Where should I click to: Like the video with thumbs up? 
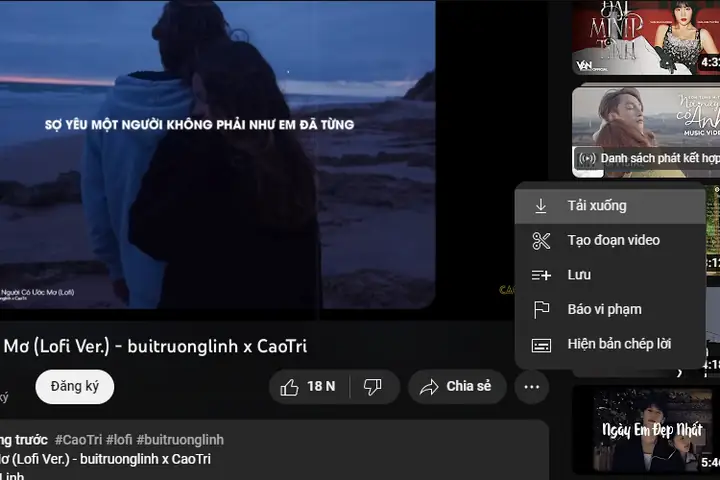309,387
